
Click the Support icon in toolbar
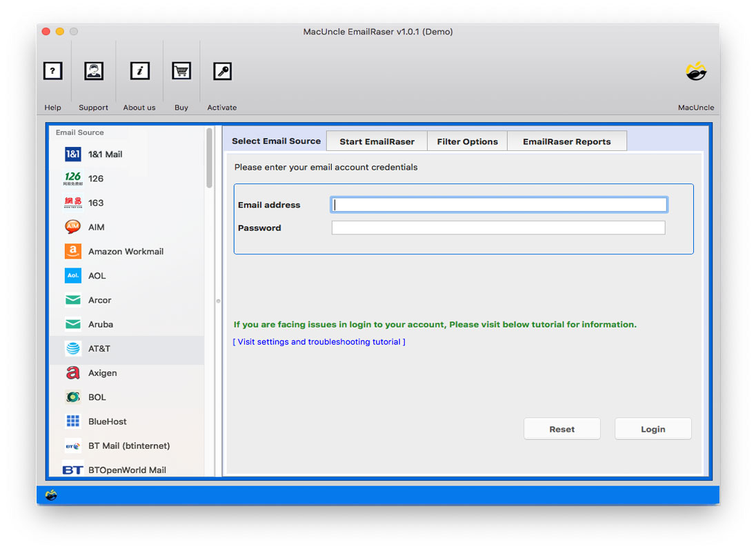tap(93, 71)
